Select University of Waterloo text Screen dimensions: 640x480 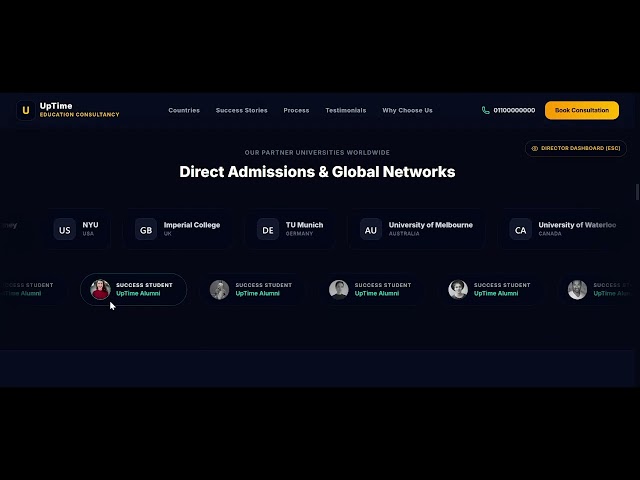(x=577, y=225)
